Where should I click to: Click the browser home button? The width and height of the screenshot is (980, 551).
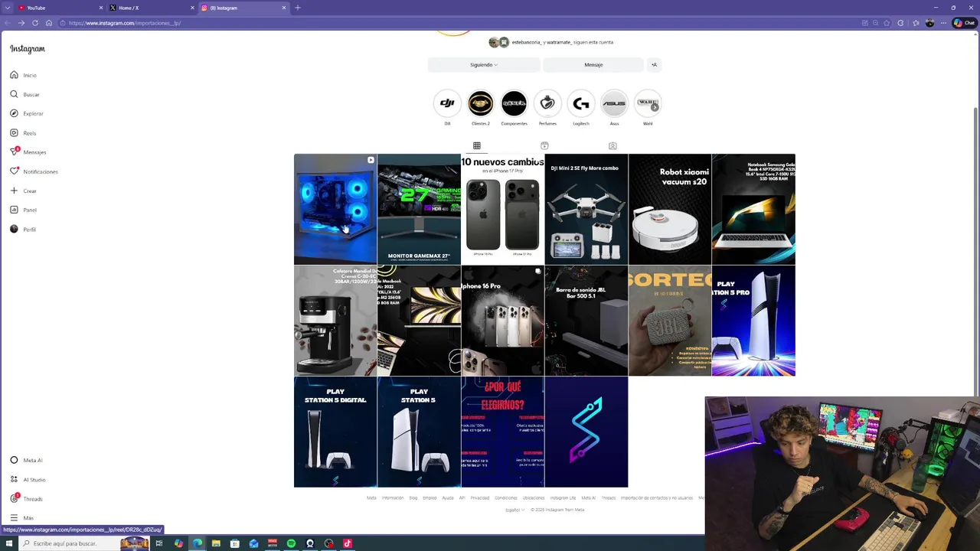tap(49, 23)
